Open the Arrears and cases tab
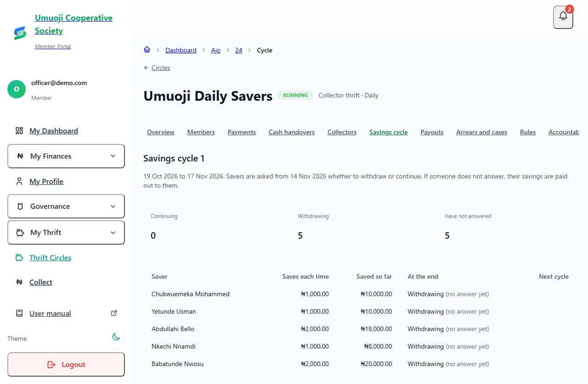This screenshot has width=588, height=384. tap(482, 132)
